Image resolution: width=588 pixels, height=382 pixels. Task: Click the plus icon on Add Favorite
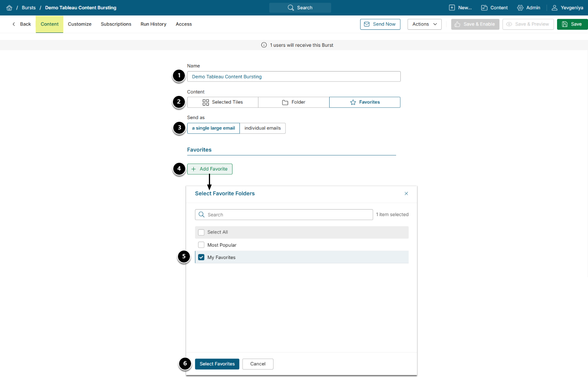(x=193, y=169)
